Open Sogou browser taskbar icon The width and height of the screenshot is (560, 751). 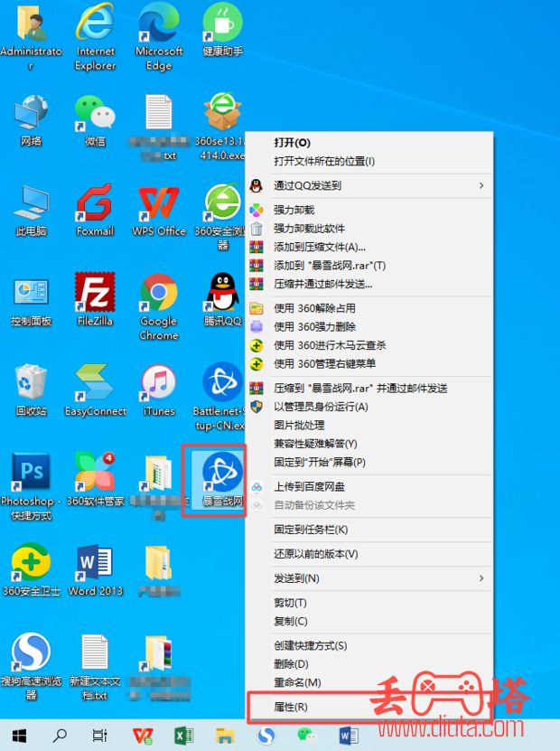click(266, 736)
